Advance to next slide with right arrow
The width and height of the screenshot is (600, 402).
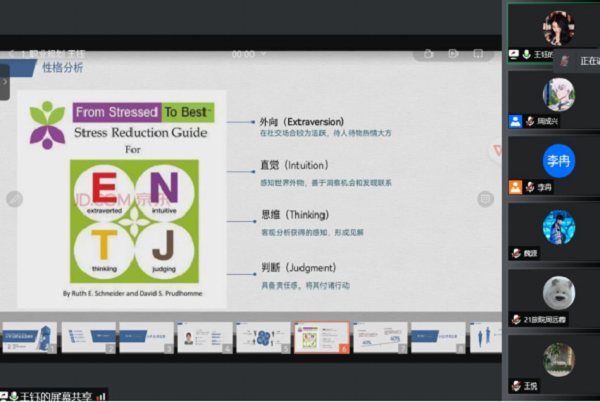point(485,199)
